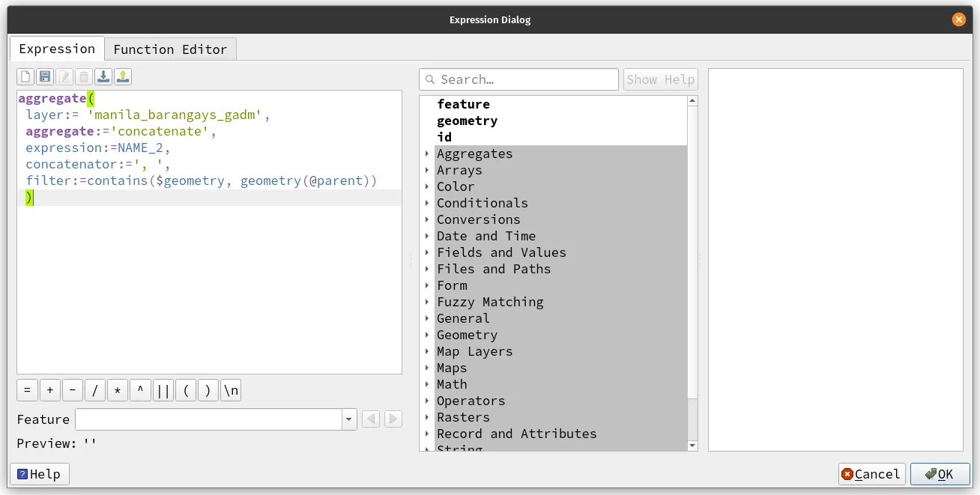This screenshot has width=980, height=495.
Task: Click the Cancel button
Action: (871, 474)
